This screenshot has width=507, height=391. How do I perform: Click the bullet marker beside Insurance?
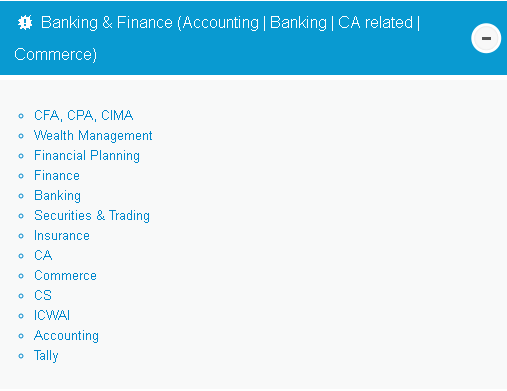click(21, 236)
